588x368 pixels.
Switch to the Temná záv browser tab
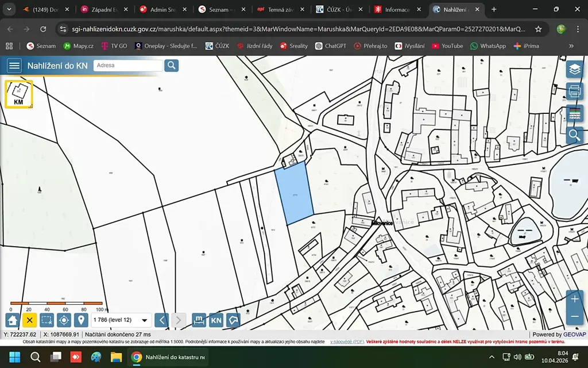pos(280,10)
